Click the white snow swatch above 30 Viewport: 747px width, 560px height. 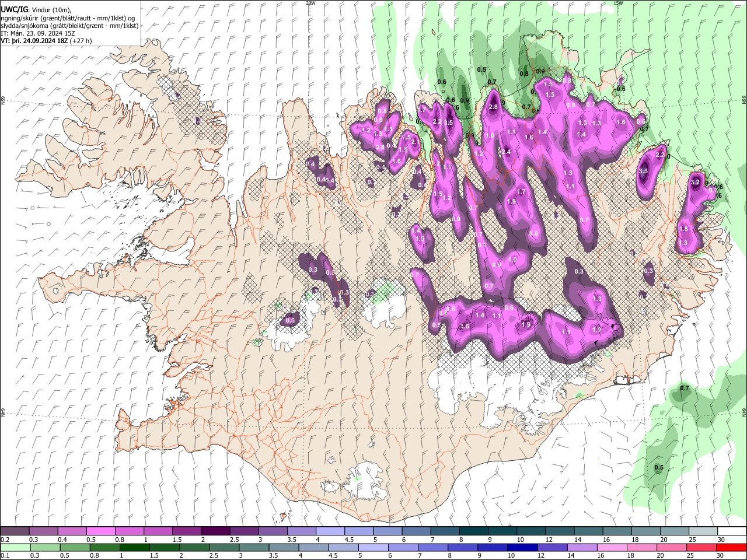731,531
